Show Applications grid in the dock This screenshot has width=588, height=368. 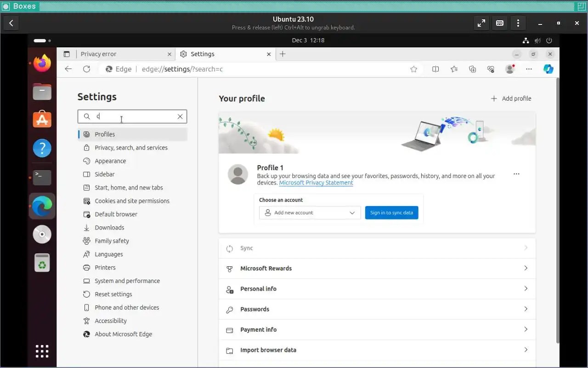point(42,351)
